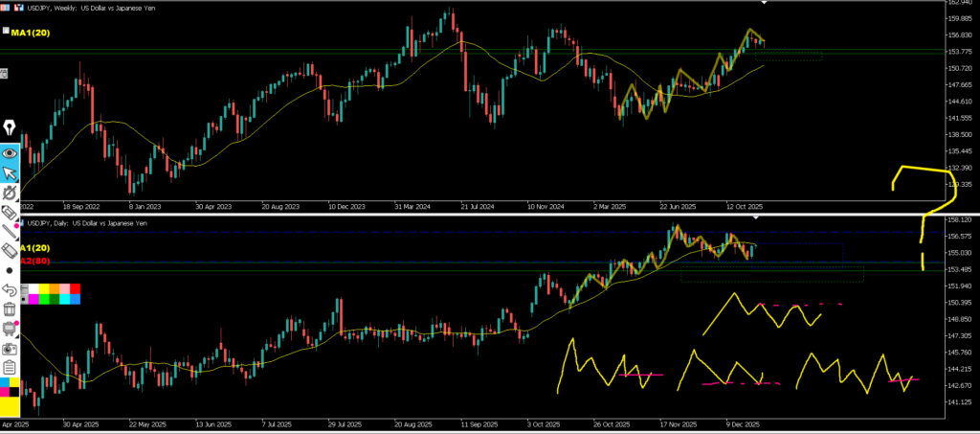Viewport: 980px width, 434px height.
Task: Select the pen nib drawing tool
Action: (x=11, y=128)
